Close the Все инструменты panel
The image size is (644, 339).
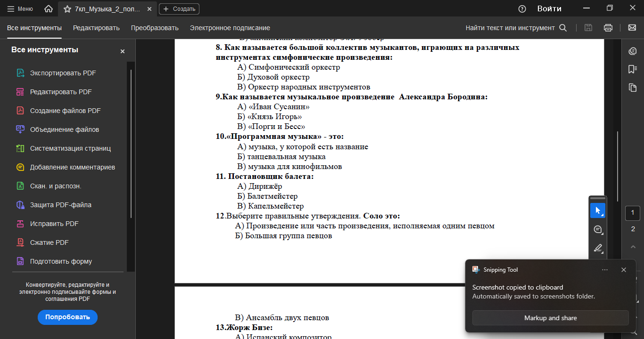pyautogui.click(x=123, y=51)
